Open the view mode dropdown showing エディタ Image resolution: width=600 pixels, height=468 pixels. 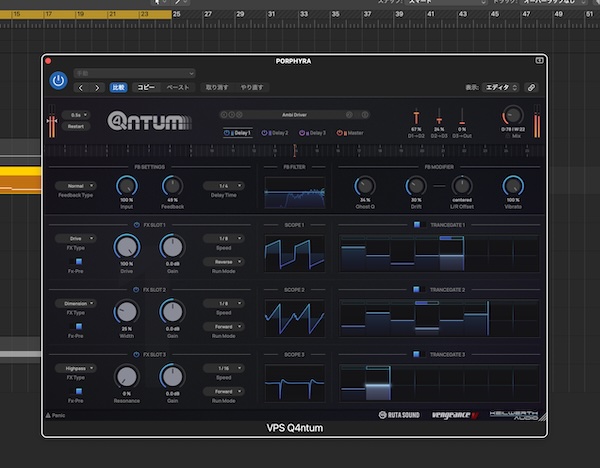[x=501, y=88]
